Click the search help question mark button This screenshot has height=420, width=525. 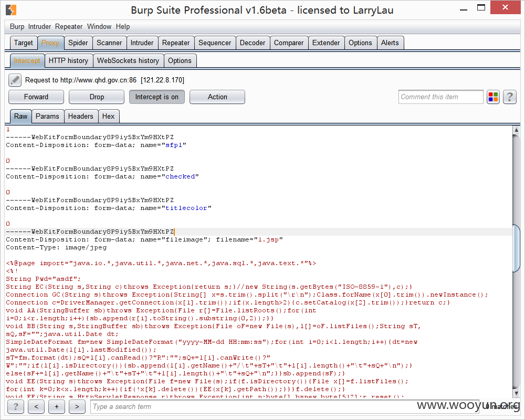point(15,406)
